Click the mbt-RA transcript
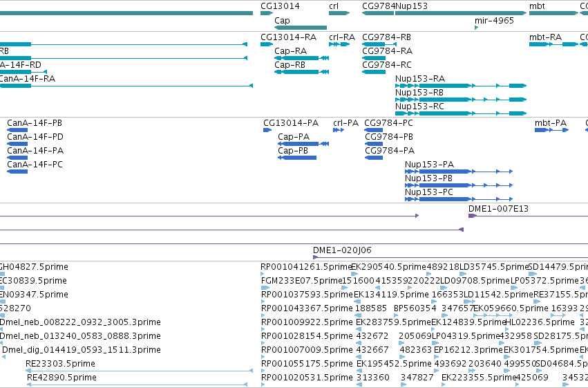This screenshot has width=588, height=388. click(553, 44)
